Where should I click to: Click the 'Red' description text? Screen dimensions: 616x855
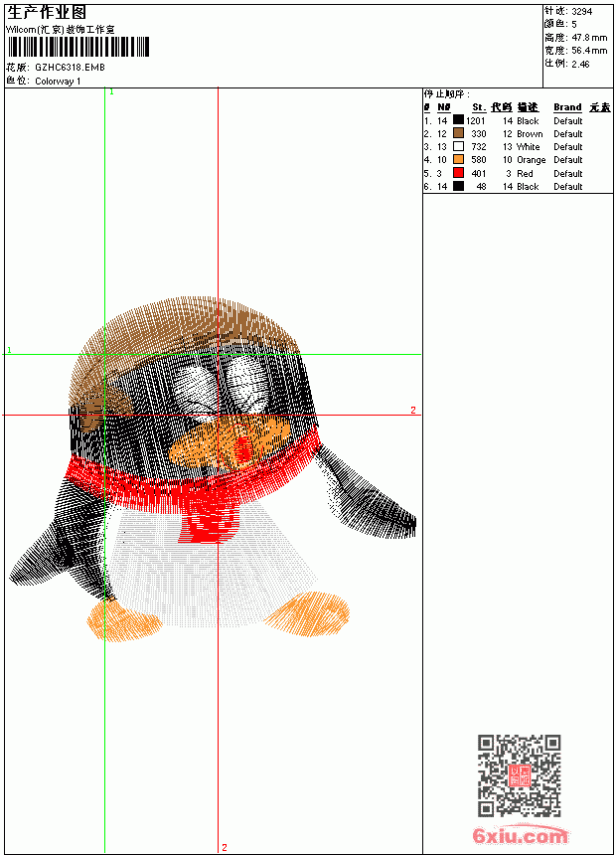tap(525, 174)
